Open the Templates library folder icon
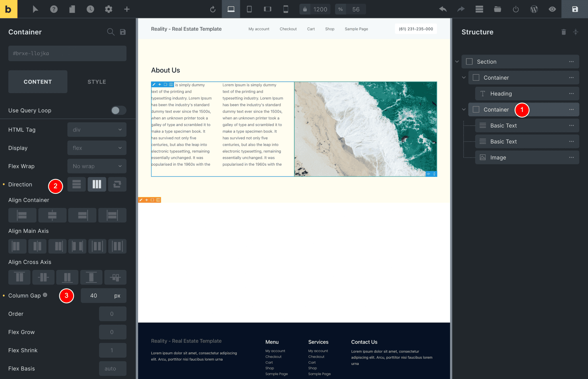 tap(498, 9)
